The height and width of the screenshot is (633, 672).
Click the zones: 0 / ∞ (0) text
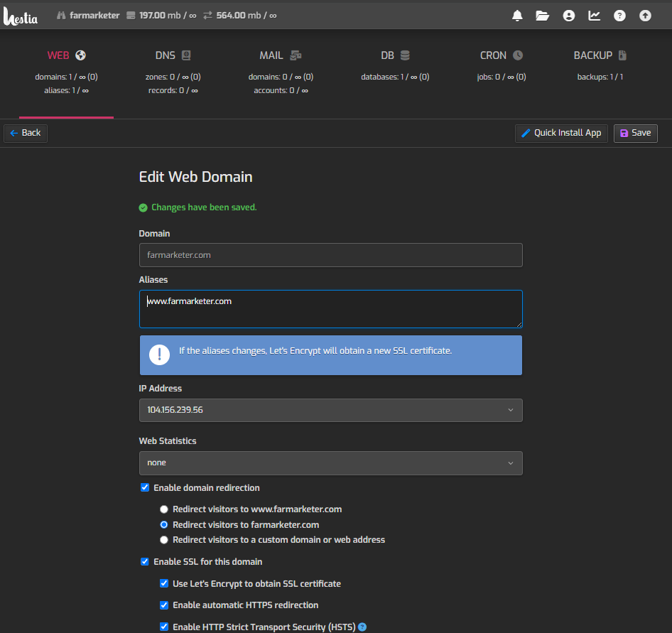[x=173, y=77]
